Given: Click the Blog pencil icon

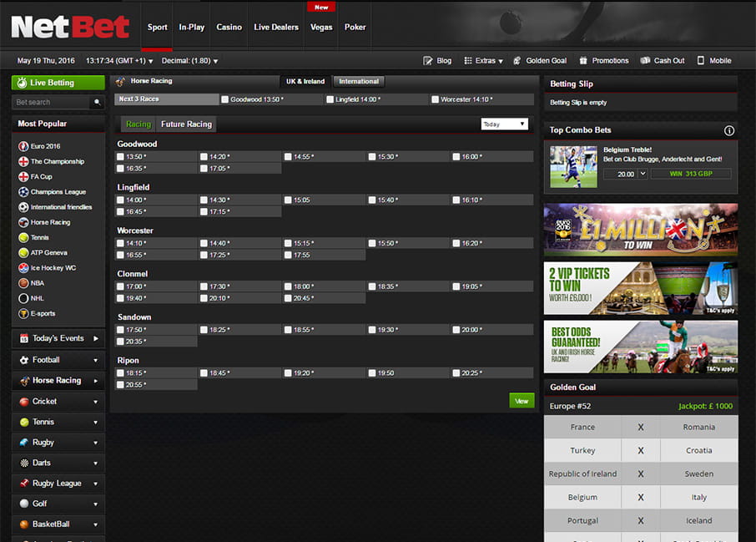Looking at the screenshot, I should point(428,61).
